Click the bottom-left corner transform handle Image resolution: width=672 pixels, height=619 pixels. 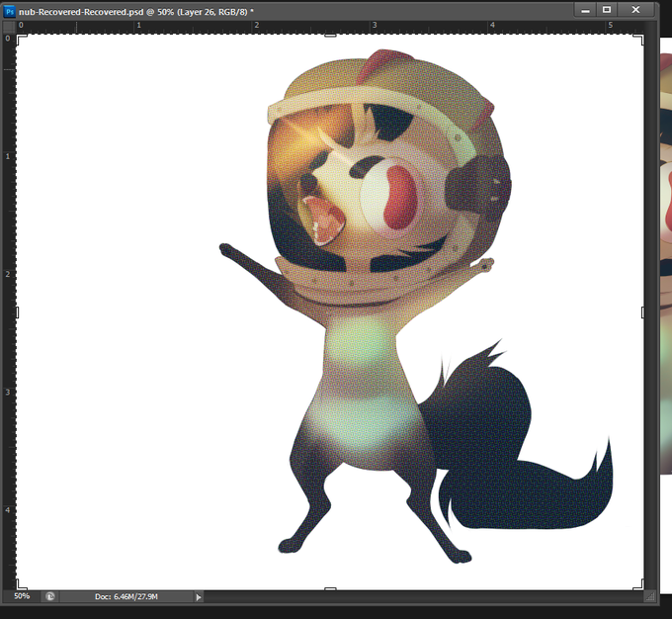[x=20, y=585]
